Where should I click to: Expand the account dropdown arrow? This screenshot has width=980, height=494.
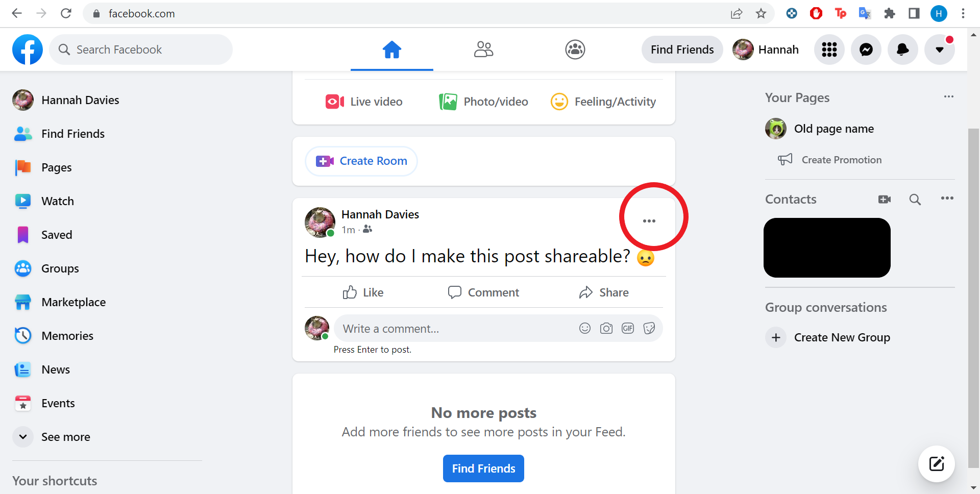[x=940, y=50]
